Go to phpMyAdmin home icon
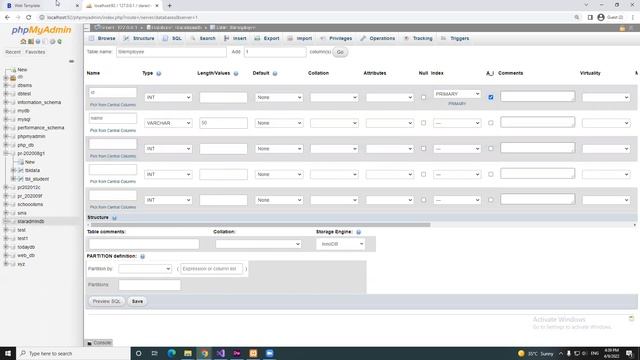Viewport: 640px width, 360px height. coord(23,42)
